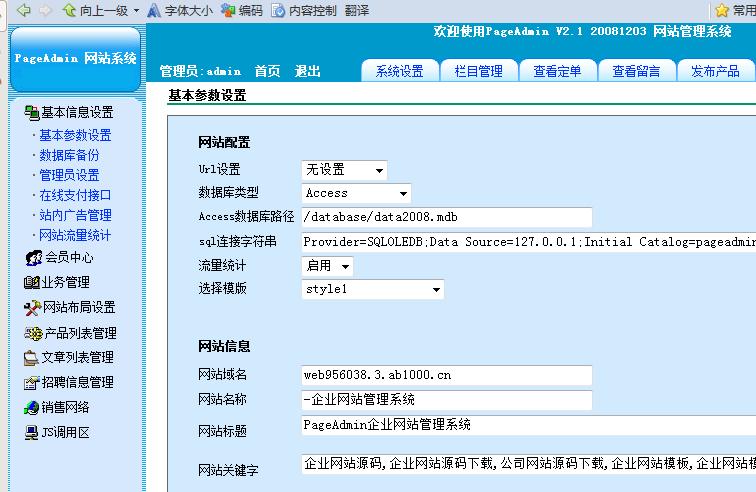Expand 业务管理 menu section
The image size is (756, 492).
[x=66, y=283]
